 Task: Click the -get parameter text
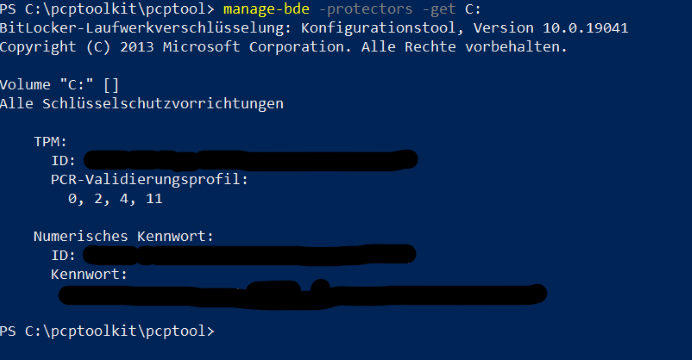[439, 9]
